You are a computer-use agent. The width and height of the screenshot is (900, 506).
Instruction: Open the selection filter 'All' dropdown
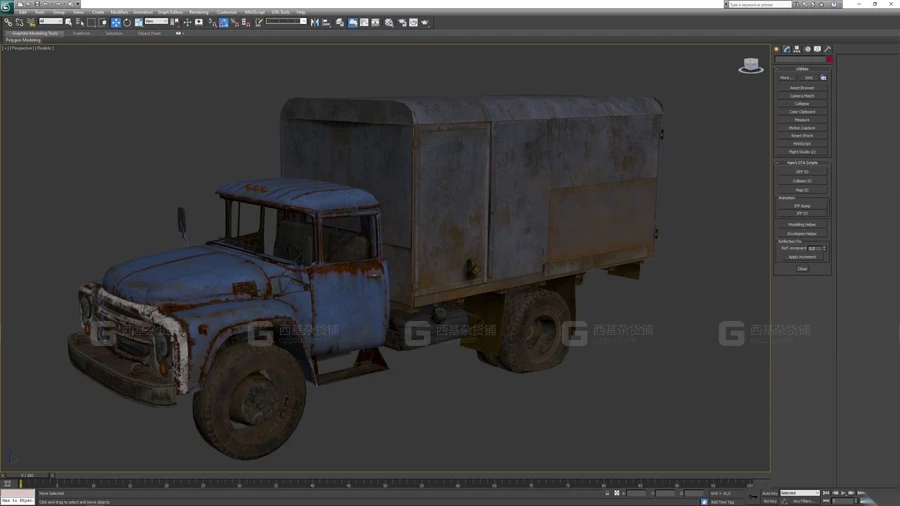click(x=51, y=21)
